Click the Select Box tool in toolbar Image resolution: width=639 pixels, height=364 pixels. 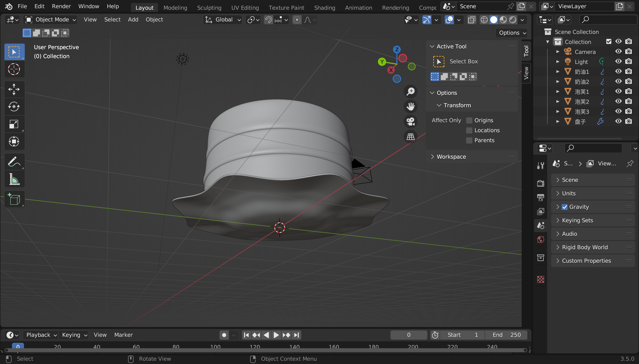click(x=14, y=52)
